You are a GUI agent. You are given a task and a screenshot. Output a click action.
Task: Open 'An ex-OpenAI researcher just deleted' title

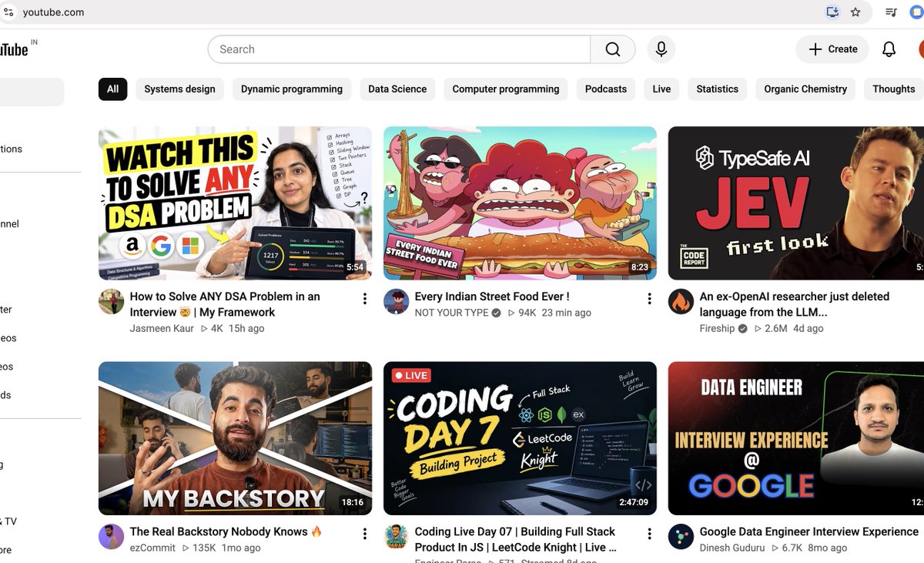795,304
